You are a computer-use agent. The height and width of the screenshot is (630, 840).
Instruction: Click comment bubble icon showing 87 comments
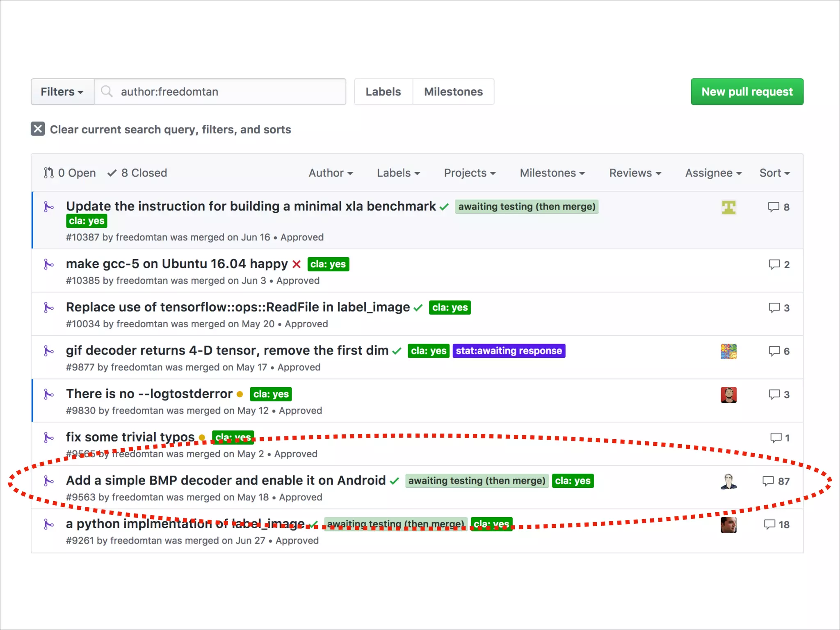[768, 481]
